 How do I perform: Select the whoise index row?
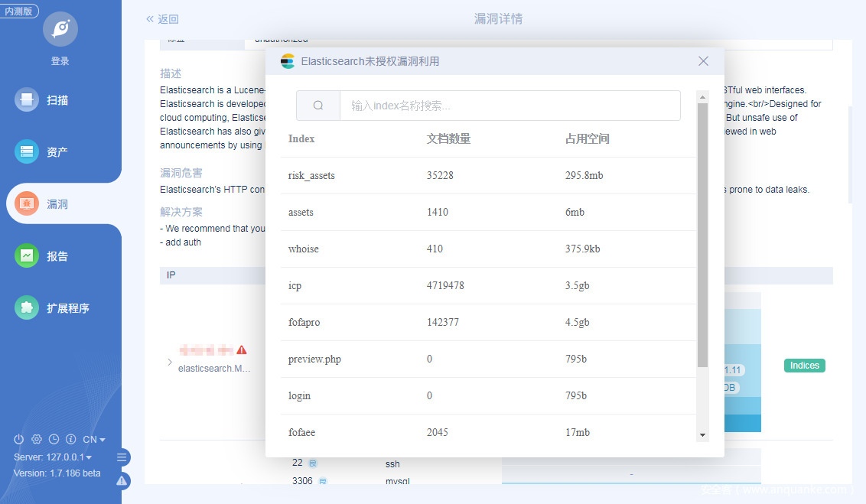tap(488, 249)
